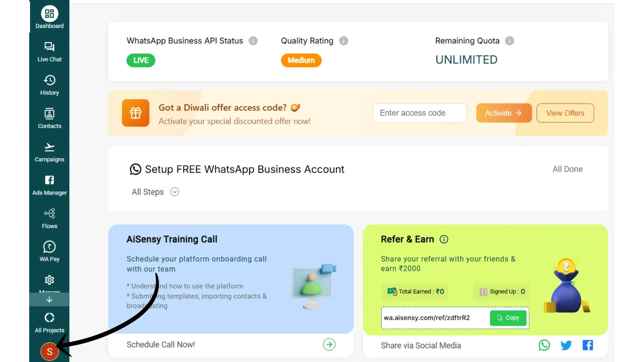Image resolution: width=644 pixels, height=362 pixels.
Task: Open Refer & Earn info tooltip
Action: click(444, 239)
